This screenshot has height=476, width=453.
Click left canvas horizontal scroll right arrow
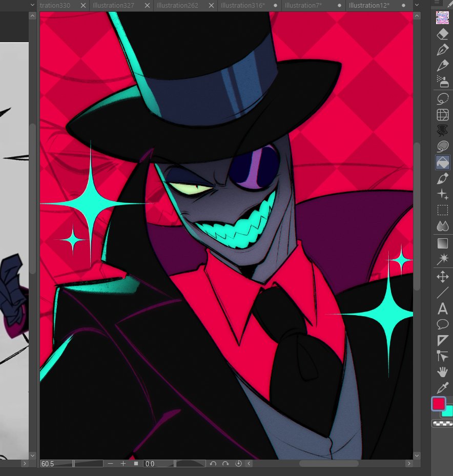pos(25,464)
